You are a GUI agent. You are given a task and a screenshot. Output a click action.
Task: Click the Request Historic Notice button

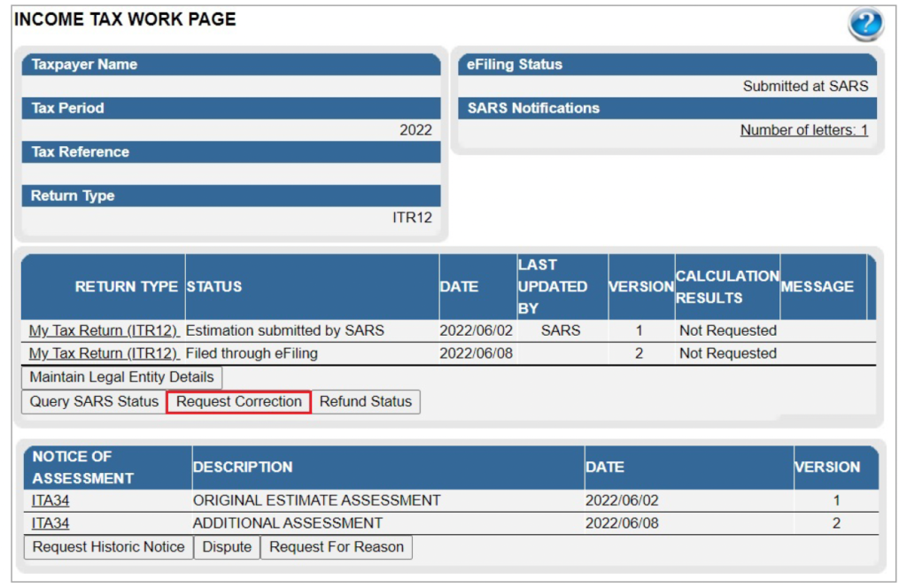[x=107, y=547]
